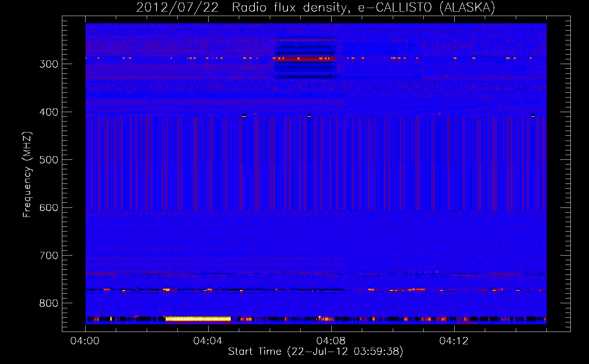The width and height of the screenshot is (589, 364).
Task: Click the 500 frequency tick label
Action: click(49, 160)
